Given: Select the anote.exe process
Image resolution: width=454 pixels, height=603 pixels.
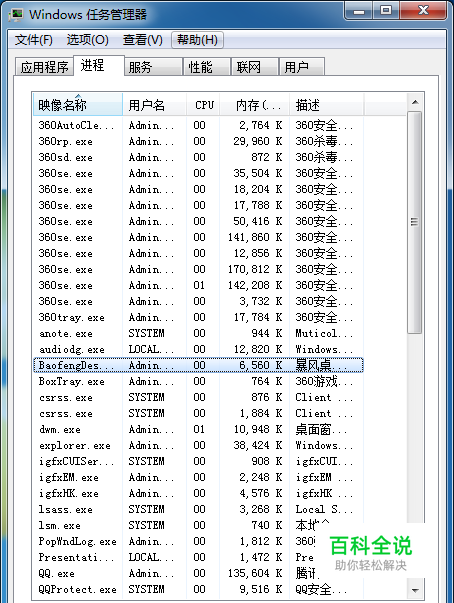Looking at the screenshot, I should pyautogui.click(x=198, y=333).
